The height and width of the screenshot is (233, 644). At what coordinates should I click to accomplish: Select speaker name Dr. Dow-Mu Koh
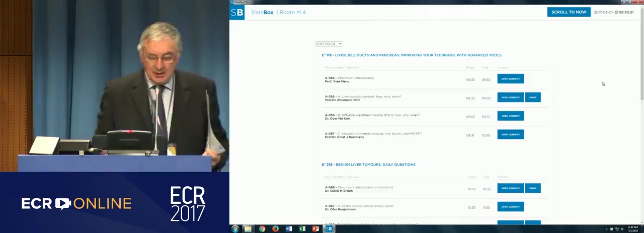pos(337,119)
